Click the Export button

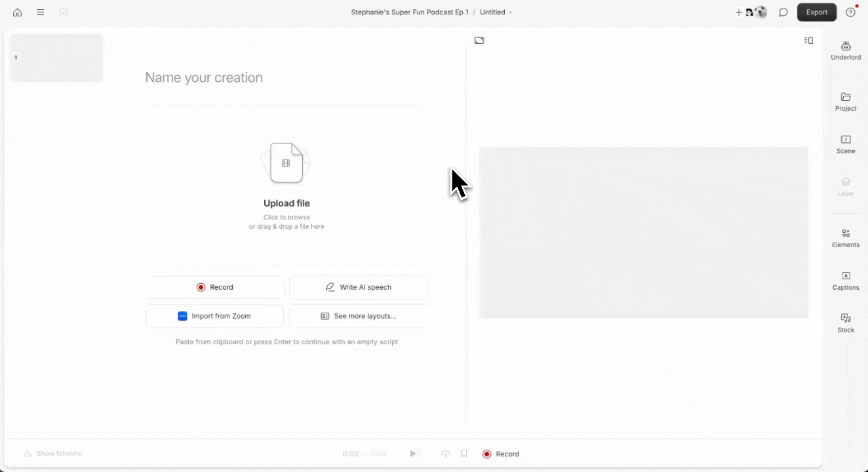click(816, 12)
